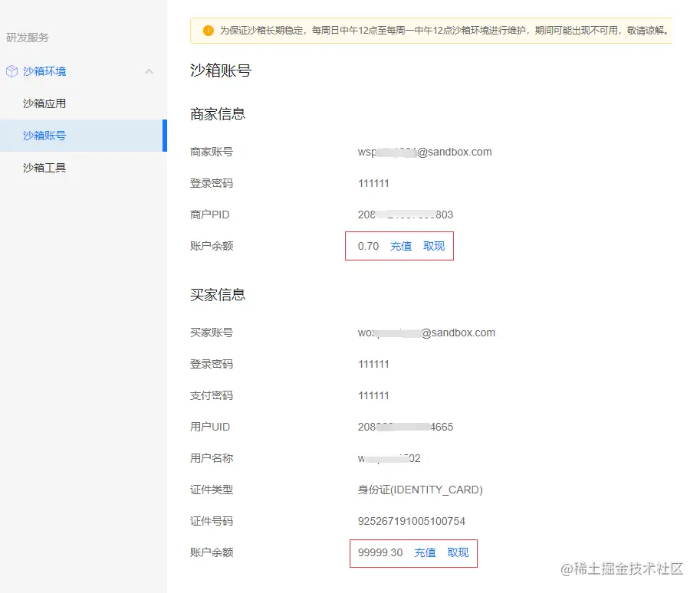This screenshot has height=593, width=700.
Task: Click the 支付密码 field label
Action: (212, 396)
